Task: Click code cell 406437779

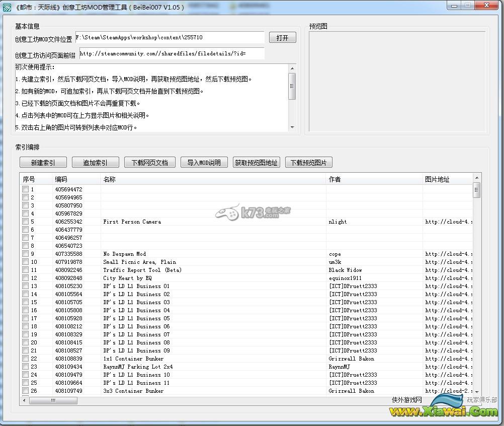Action: (68, 230)
